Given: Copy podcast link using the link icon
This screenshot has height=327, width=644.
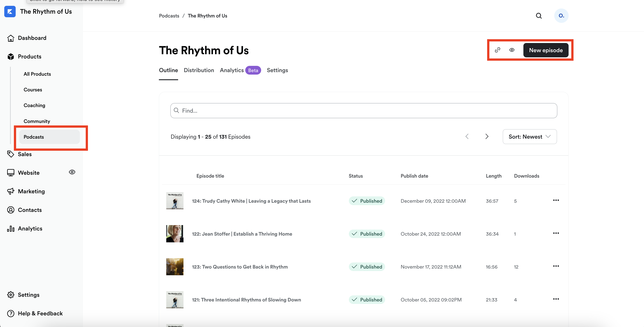Looking at the screenshot, I should [497, 50].
